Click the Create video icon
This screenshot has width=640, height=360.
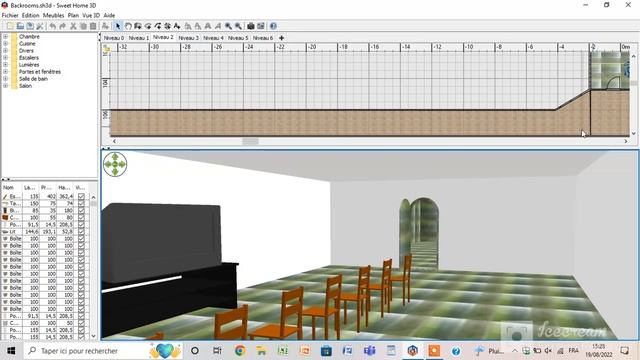[x=261, y=26]
